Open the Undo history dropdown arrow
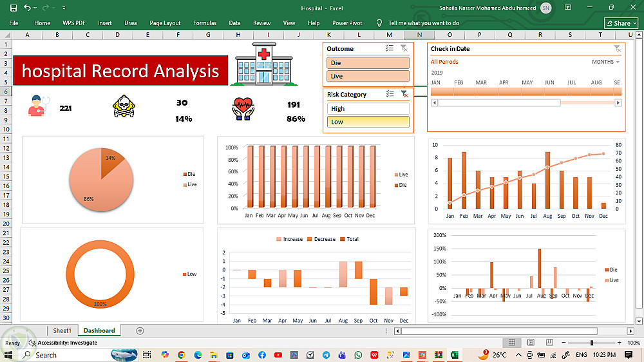The width and height of the screenshot is (644, 362). [x=35, y=8]
